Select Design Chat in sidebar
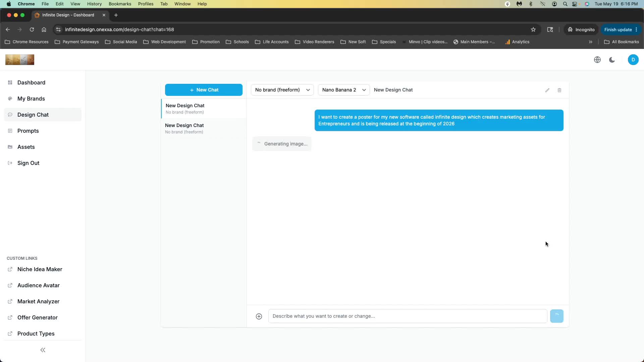 pyautogui.click(x=43, y=115)
